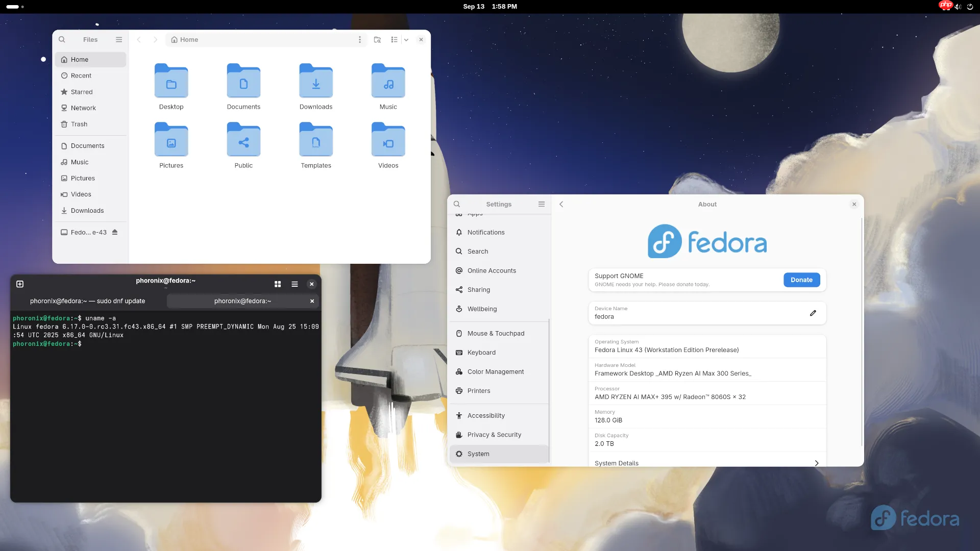This screenshot has height=551, width=980.
Task: Click the folder search icon in Files toolbar
Action: pos(377,39)
